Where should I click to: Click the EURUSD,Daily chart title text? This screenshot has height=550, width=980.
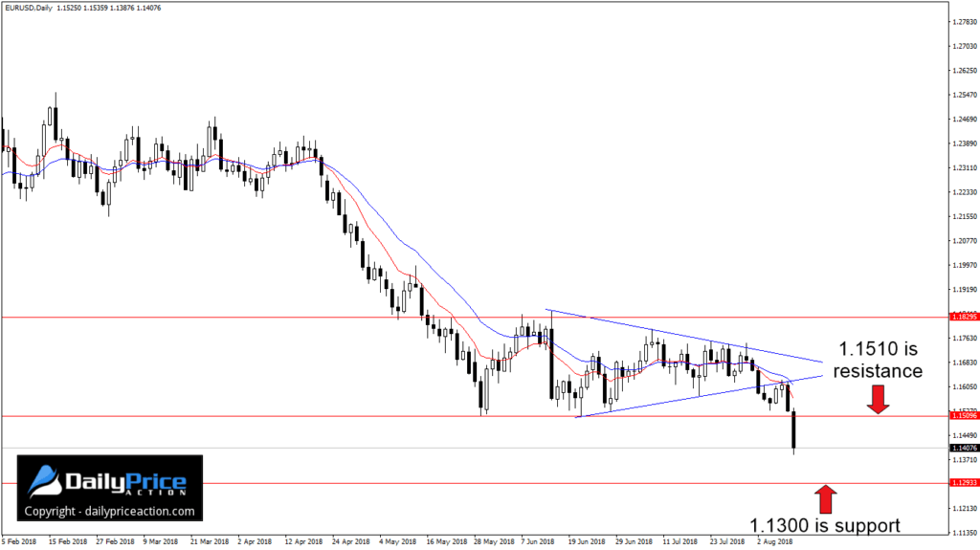[x=29, y=8]
